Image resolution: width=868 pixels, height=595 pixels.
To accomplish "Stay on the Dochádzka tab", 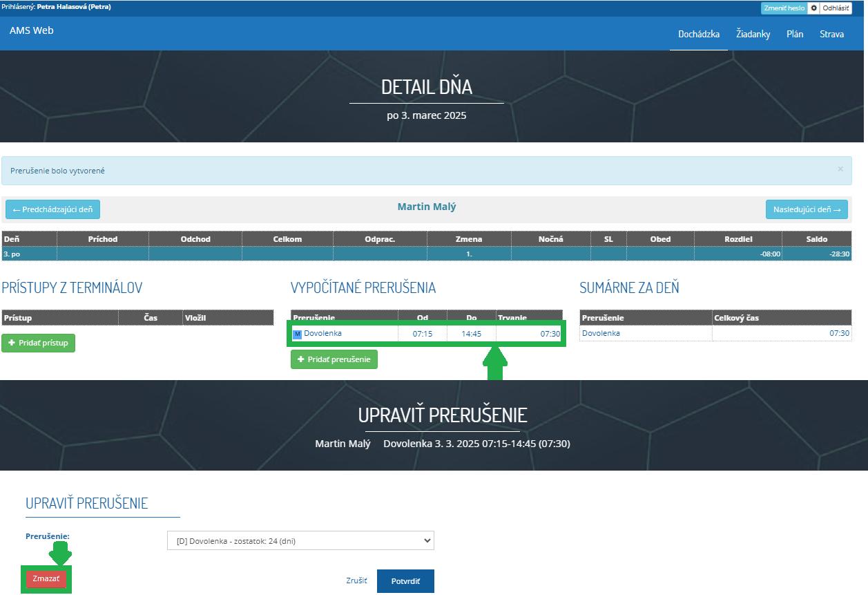I will [698, 33].
